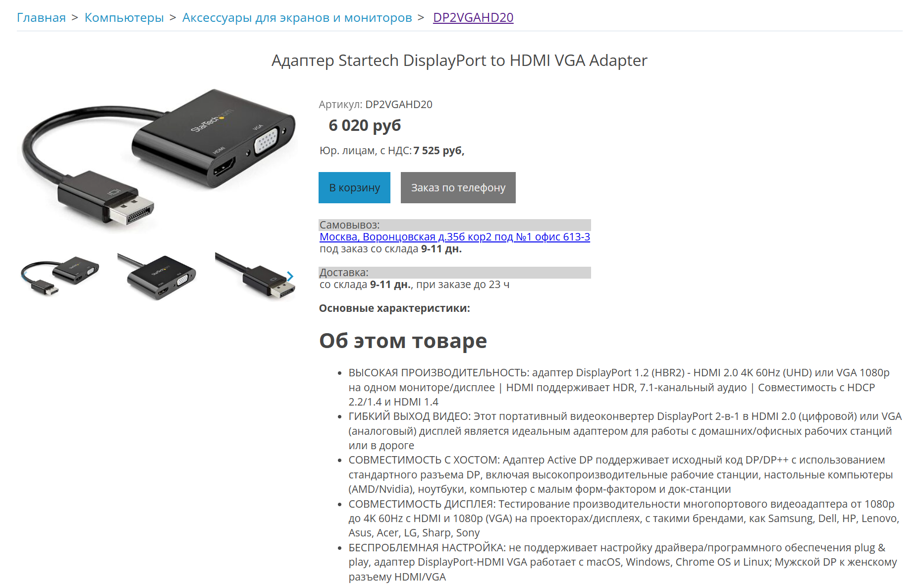Click the Артикул DP2VGAHD20 text

[x=376, y=105]
